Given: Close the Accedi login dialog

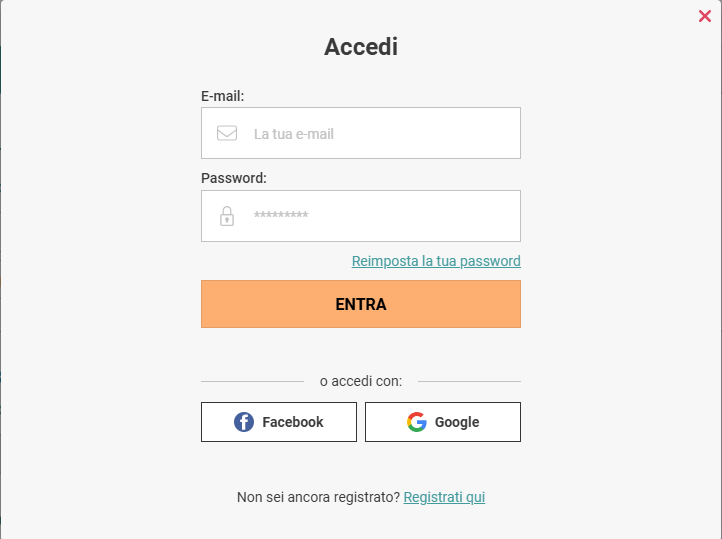Looking at the screenshot, I should click(705, 16).
